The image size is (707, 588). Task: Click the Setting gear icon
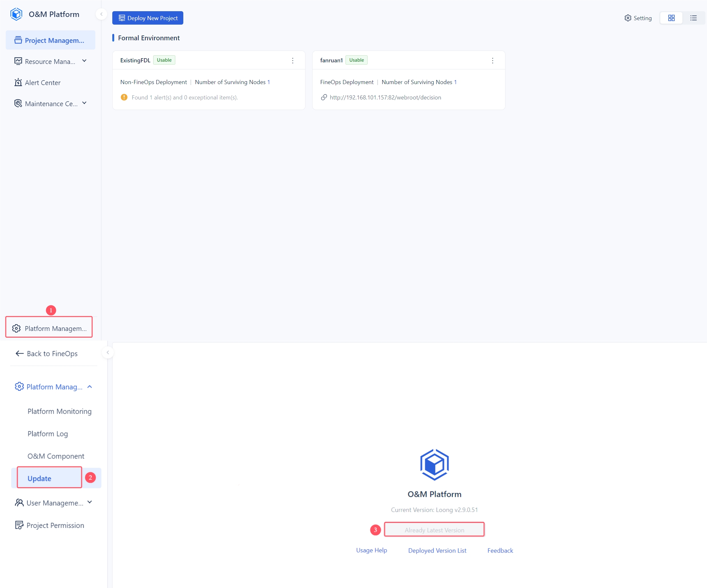click(628, 18)
